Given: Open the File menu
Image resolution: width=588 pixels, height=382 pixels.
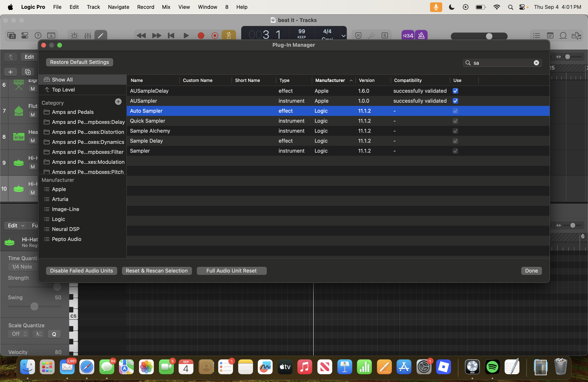Looking at the screenshot, I should point(57,7).
